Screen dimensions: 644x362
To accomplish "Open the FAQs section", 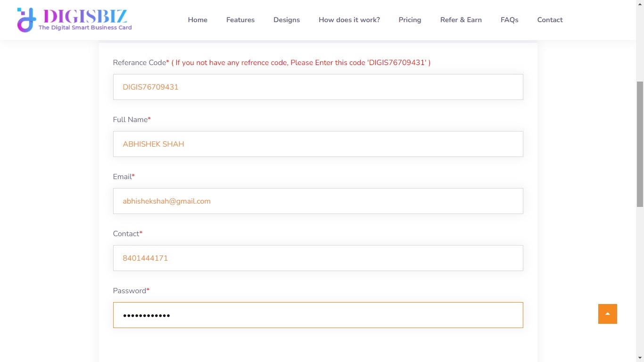I will point(509,20).
